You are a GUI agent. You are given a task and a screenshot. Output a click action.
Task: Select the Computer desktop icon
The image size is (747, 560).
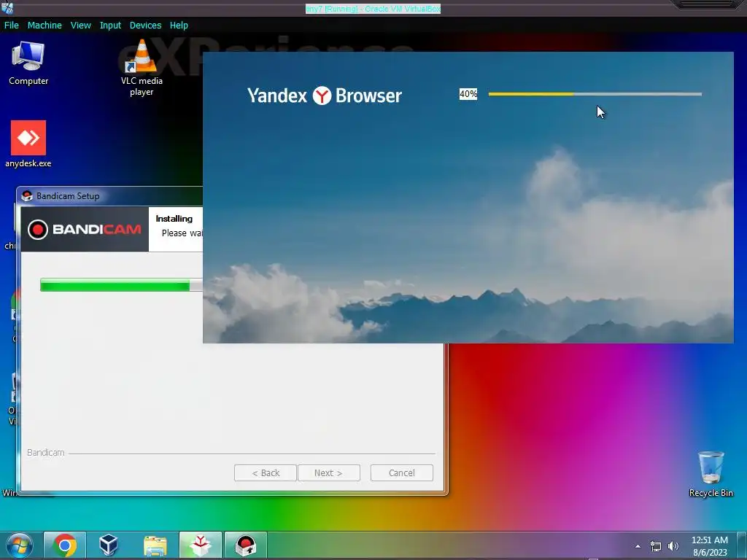(28, 64)
